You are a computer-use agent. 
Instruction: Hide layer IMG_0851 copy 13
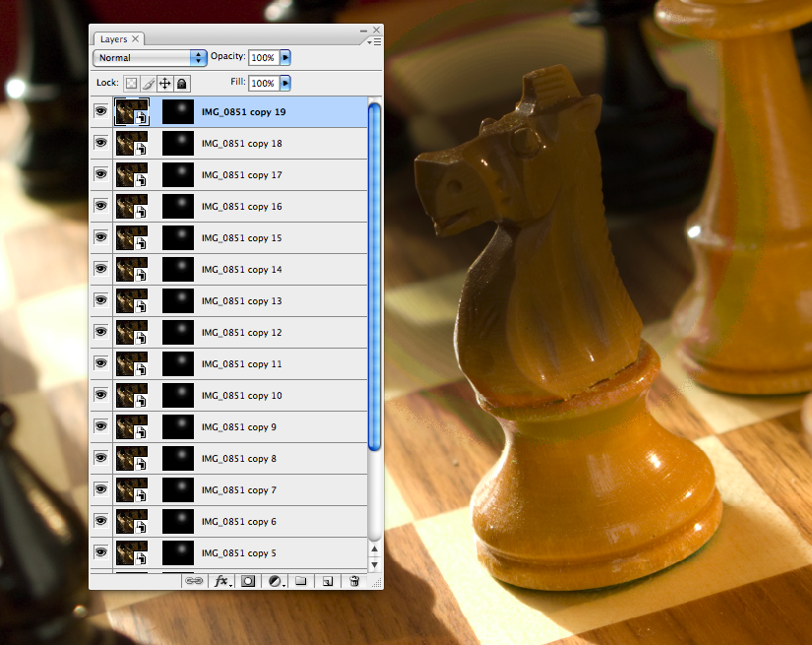point(101,300)
